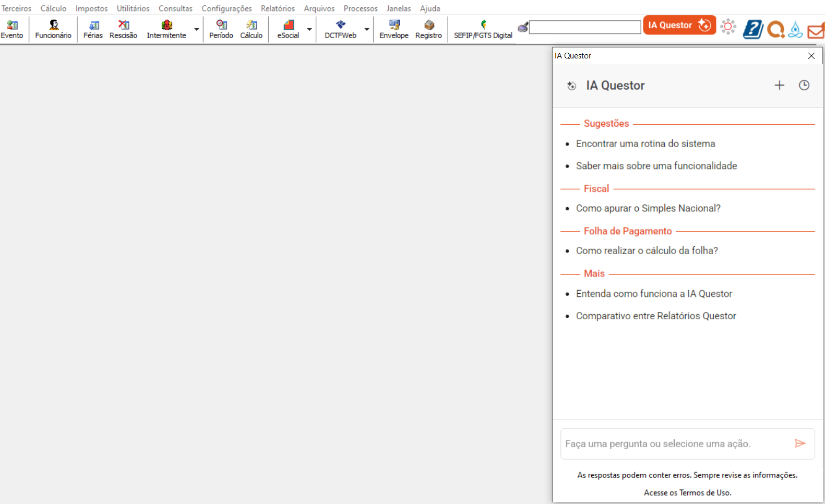Viewport: 825px width, 504px height.
Task: Start new chat with plus icon
Action: (x=779, y=86)
